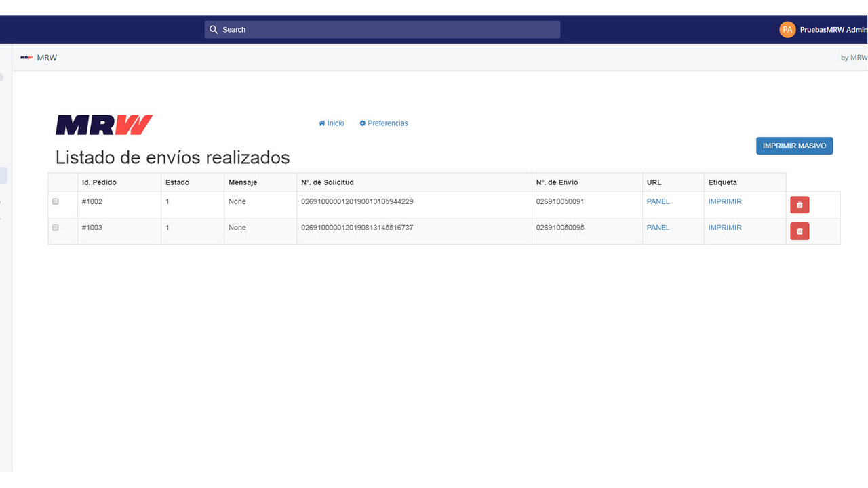Screen dimensions: 868x488
Task: Click the home icon next to Inicio
Action: tap(321, 123)
